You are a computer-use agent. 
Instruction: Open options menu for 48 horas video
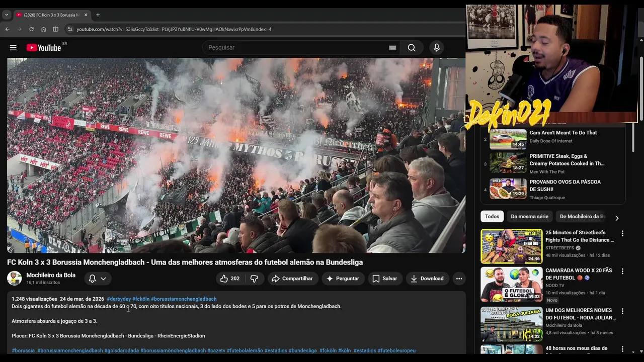[x=622, y=349]
